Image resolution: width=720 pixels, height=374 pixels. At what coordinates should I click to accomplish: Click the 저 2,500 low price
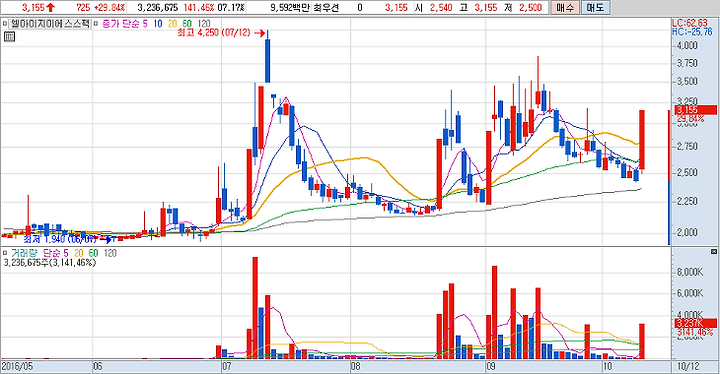pyautogui.click(x=523, y=7)
